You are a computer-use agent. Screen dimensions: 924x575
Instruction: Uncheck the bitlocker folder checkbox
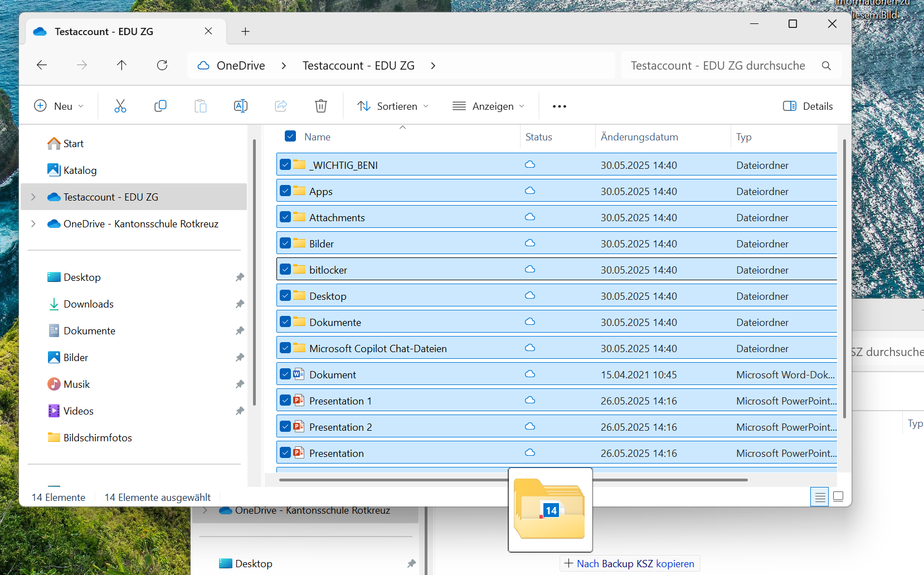coord(285,269)
